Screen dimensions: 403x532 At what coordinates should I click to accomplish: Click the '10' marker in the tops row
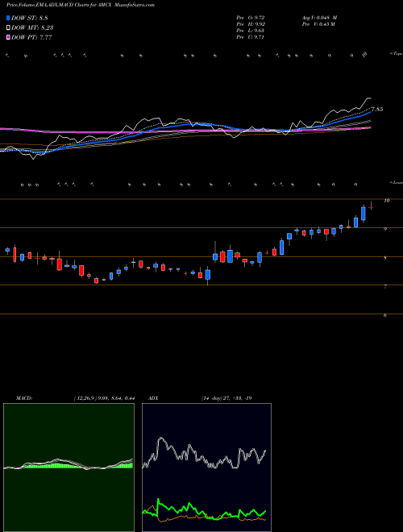(364, 54)
